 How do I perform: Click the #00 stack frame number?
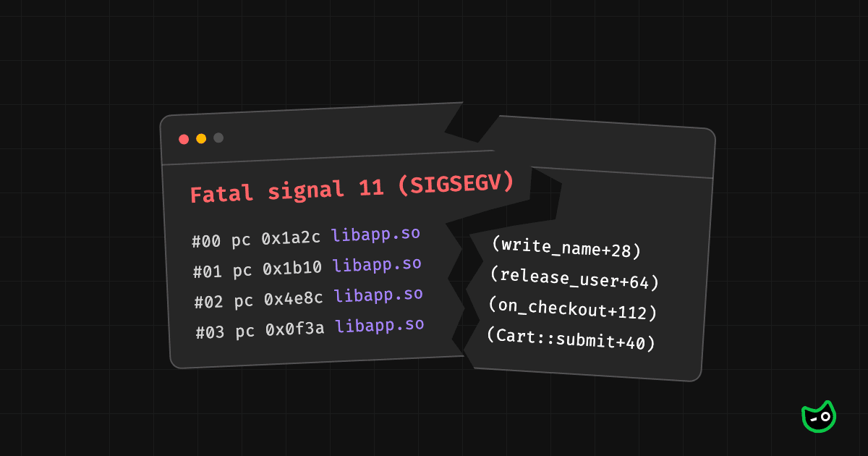tap(206, 242)
